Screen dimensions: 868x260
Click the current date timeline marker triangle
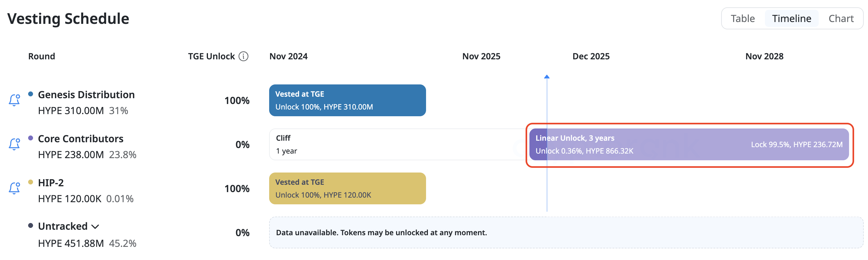point(547,77)
